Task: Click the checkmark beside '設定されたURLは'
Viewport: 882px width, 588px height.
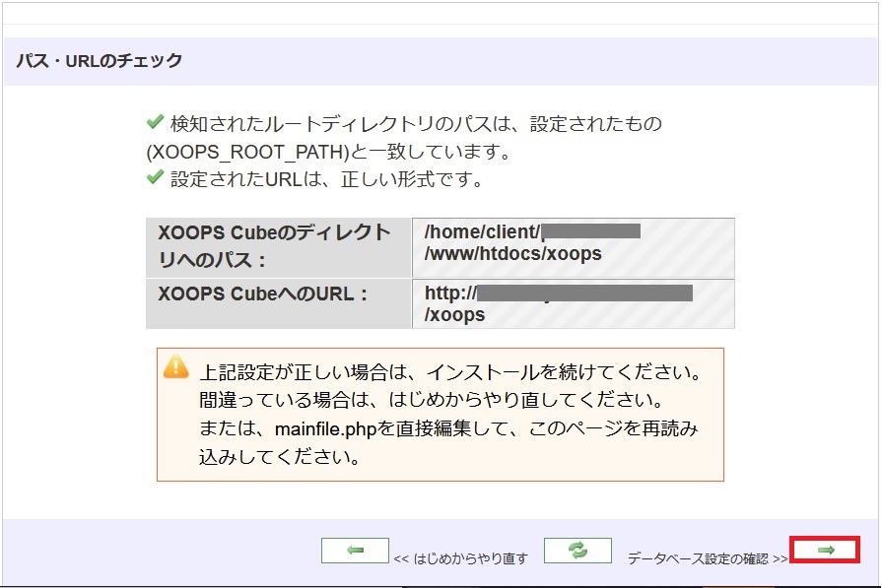Action: click(155, 177)
